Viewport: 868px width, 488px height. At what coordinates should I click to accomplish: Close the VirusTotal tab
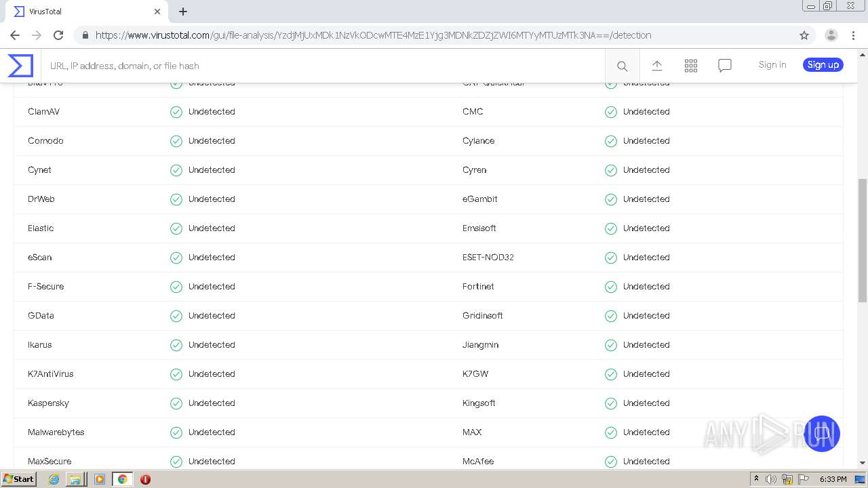157,12
